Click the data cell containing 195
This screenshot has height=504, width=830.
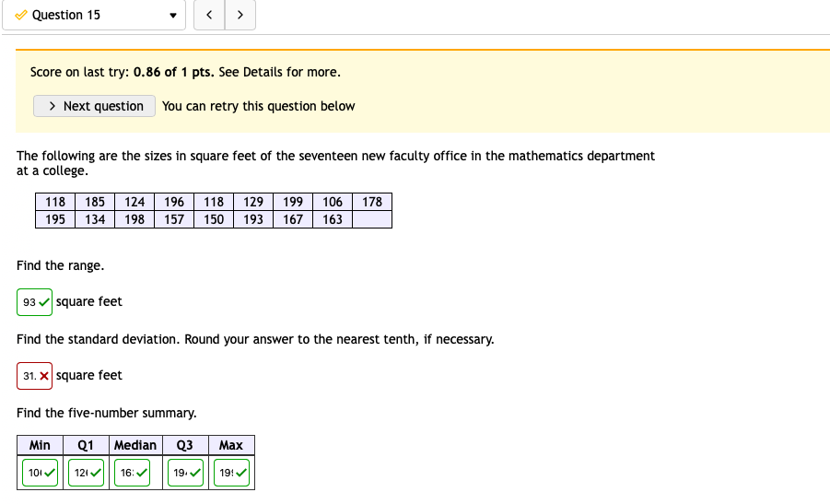click(x=55, y=219)
